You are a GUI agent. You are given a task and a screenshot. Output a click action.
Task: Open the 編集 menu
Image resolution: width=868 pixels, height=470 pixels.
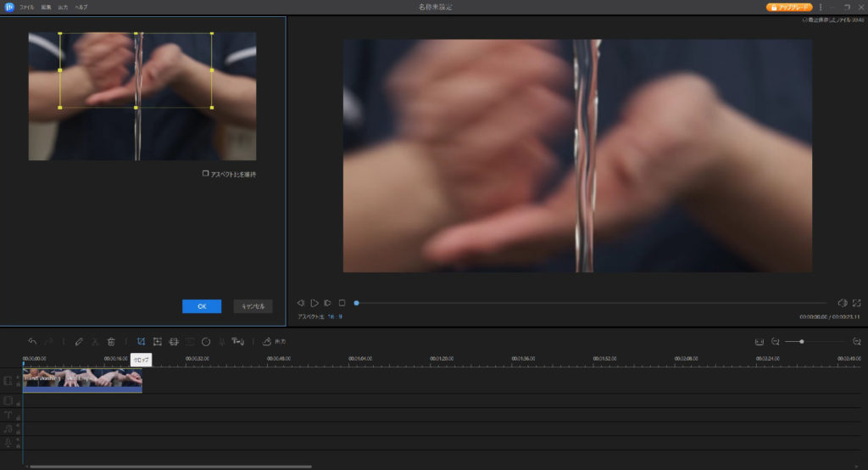[46, 7]
